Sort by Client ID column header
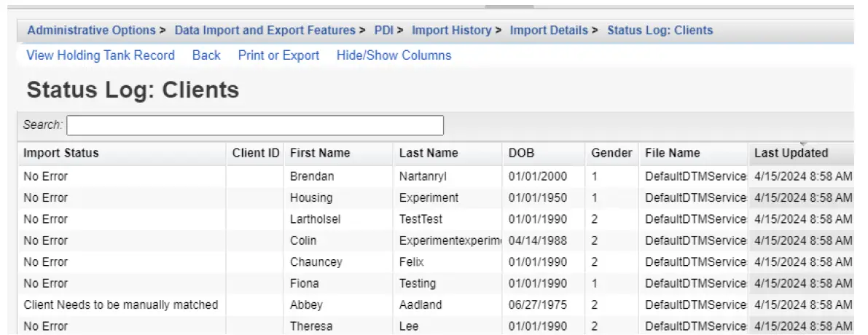The width and height of the screenshot is (868, 335). point(256,153)
